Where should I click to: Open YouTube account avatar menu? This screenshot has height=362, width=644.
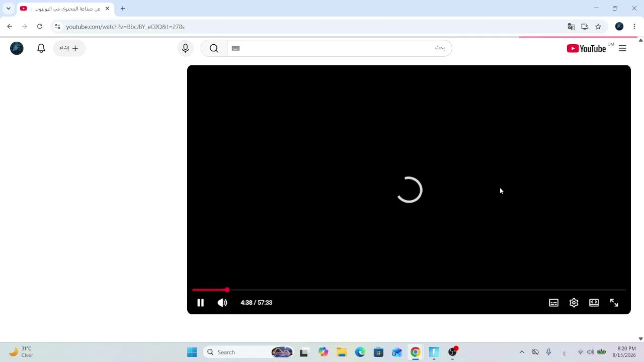(x=17, y=48)
